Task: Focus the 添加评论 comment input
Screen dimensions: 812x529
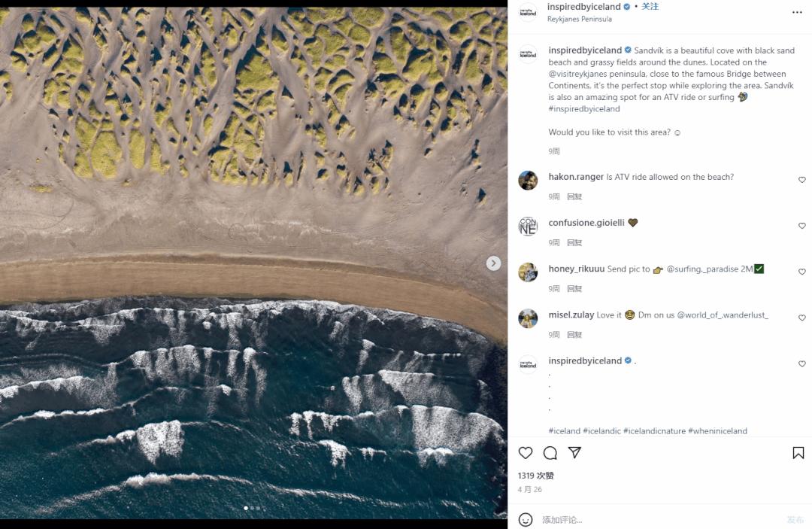Action: coord(660,520)
